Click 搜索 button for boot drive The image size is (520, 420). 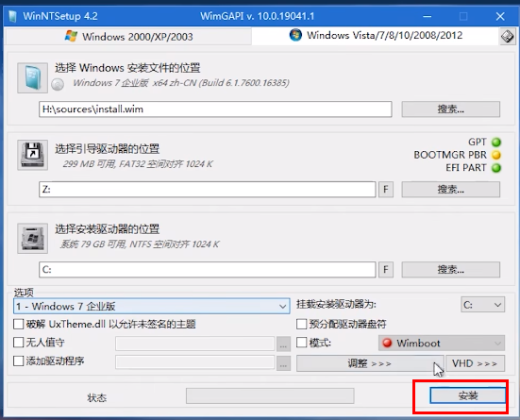click(x=451, y=190)
